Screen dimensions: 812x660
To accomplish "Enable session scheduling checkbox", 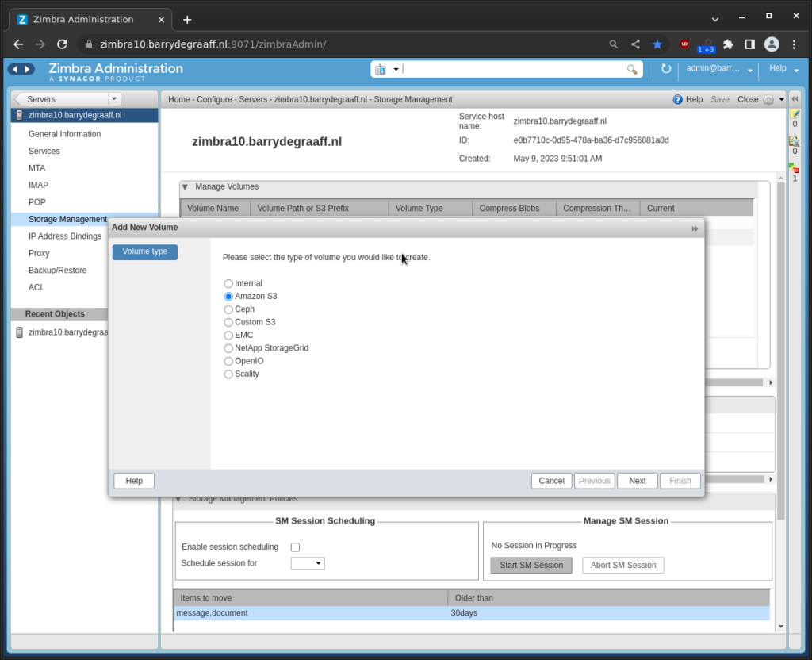I will (x=295, y=547).
